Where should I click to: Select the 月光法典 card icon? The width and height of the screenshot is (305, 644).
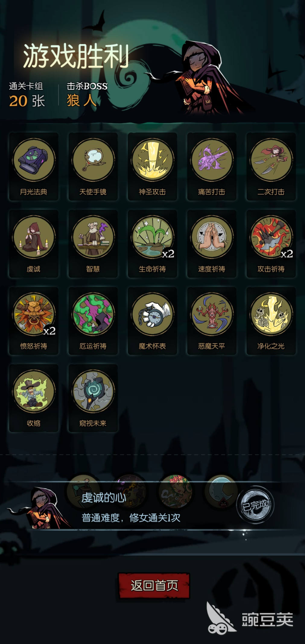pyautogui.click(x=33, y=166)
